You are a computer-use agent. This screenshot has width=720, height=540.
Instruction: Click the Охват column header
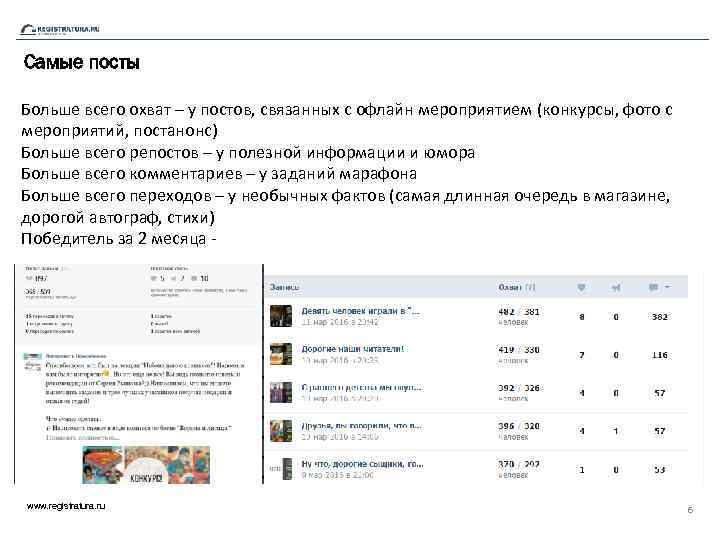pyautogui.click(x=510, y=287)
